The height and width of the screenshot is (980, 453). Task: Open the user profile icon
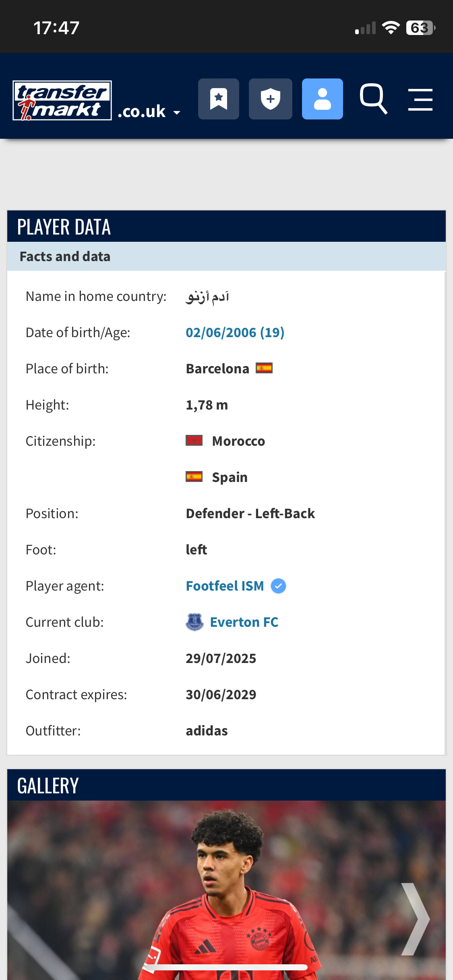point(322,99)
